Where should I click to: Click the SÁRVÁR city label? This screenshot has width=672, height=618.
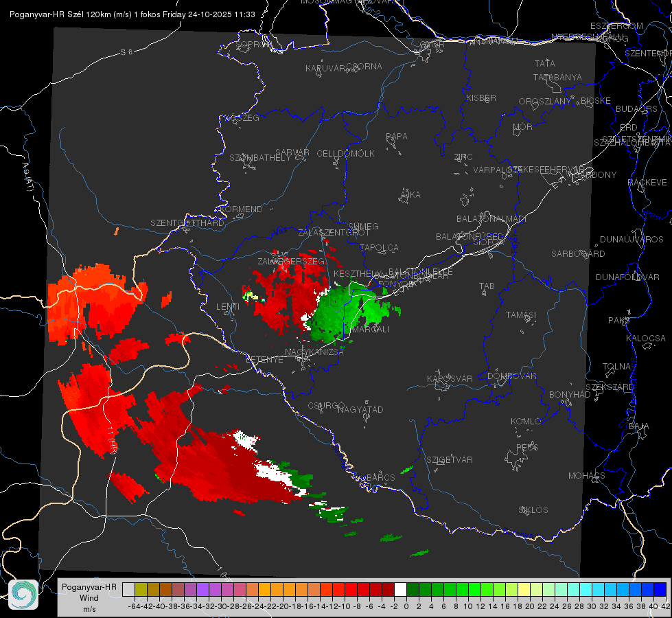(292, 152)
